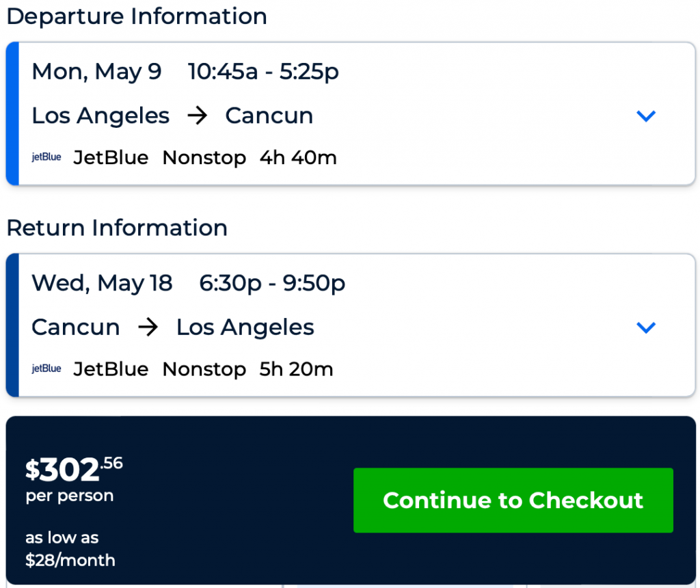Click the arrow between Cancun and Los Angeles
700x588 pixels.
[x=148, y=328]
